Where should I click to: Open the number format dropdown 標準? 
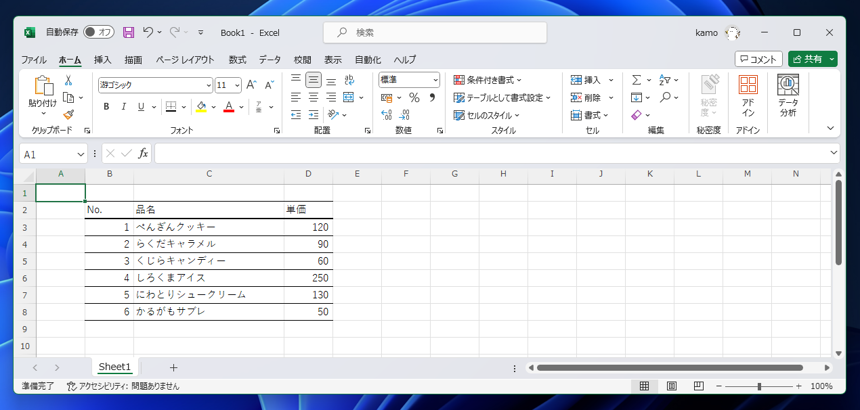pos(435,80)
